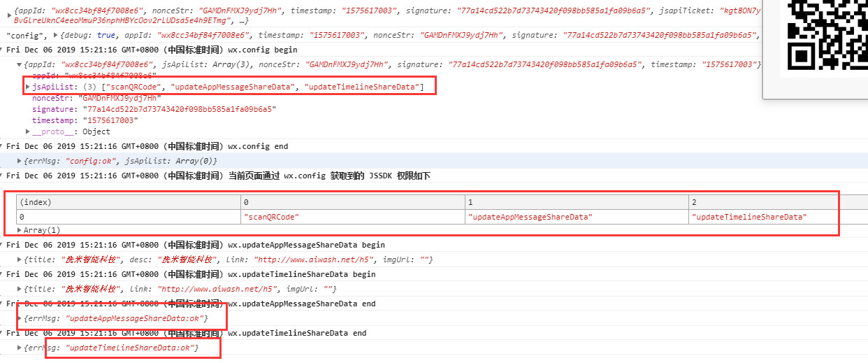Click the "wx.updateAppMessageShareData begin" log line
The image size is (868, 363).
pos(196,245)
